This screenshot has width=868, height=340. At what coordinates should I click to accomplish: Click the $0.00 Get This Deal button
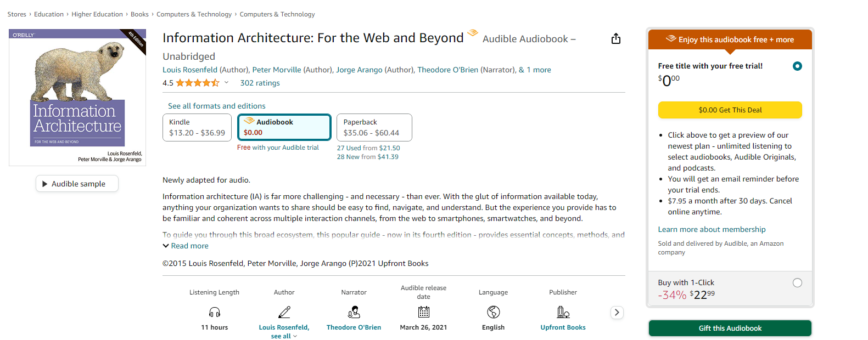(730, 110)
